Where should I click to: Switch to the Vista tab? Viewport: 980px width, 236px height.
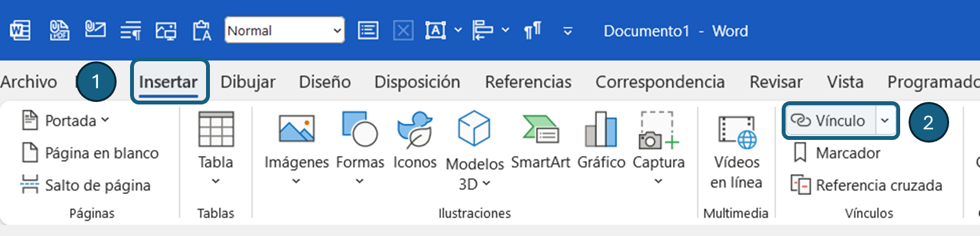[x=845, y=82]
